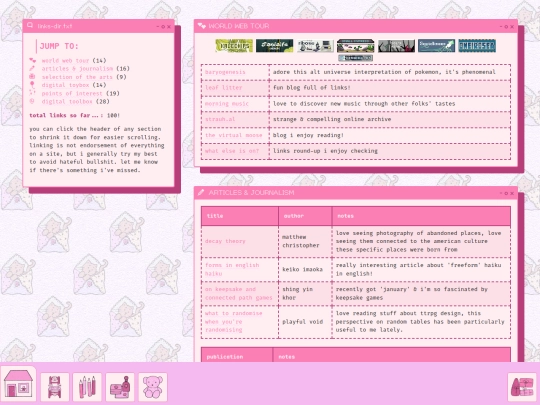Open the colored pencils icon in the bottom bar
Screen dimensions: 540x405
(87, 387)
